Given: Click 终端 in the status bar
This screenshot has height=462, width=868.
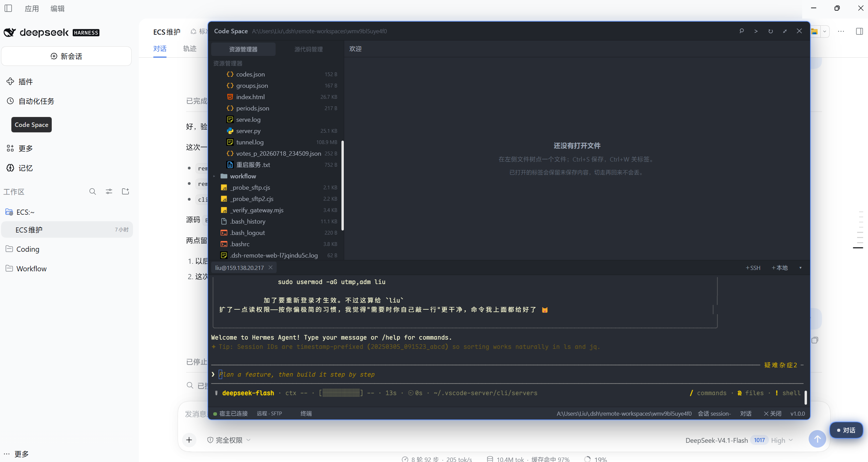Looking at the screenshot, I should click(306, 414).
